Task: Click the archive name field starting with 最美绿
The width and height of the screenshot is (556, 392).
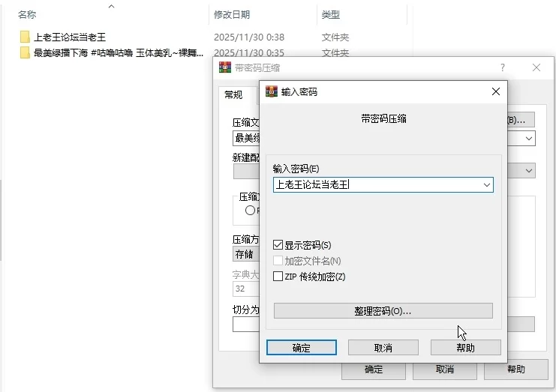Action: click(x=246, y=138)
